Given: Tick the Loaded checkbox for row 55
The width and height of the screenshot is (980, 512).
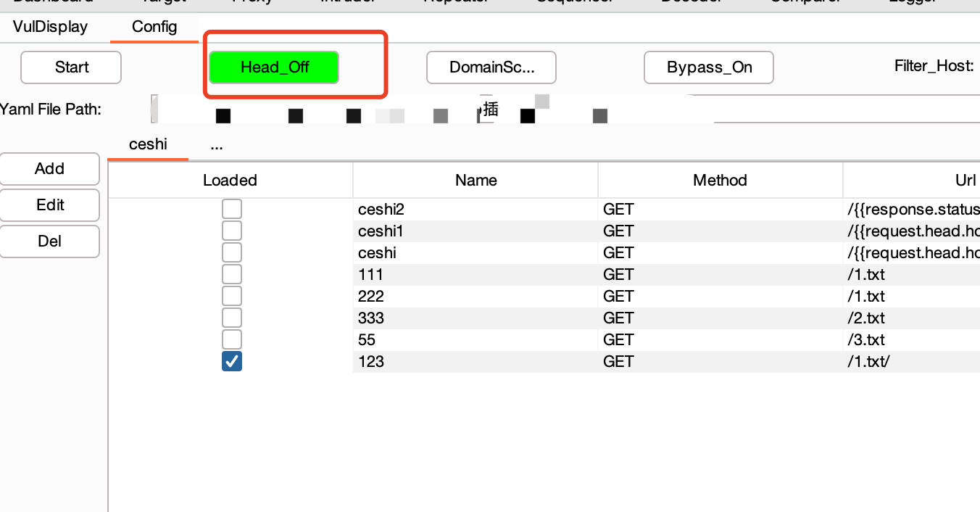Looking at the screenshot, I should tap(231, 339).
